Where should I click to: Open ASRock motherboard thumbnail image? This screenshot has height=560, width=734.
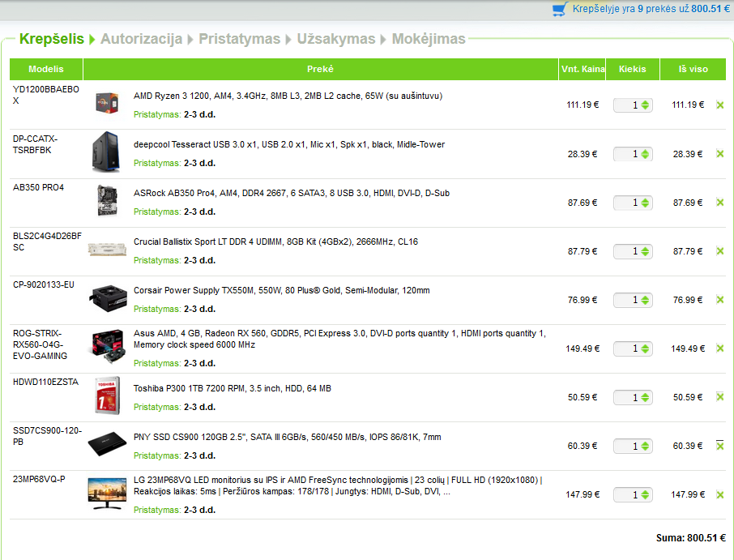[107, 200]
